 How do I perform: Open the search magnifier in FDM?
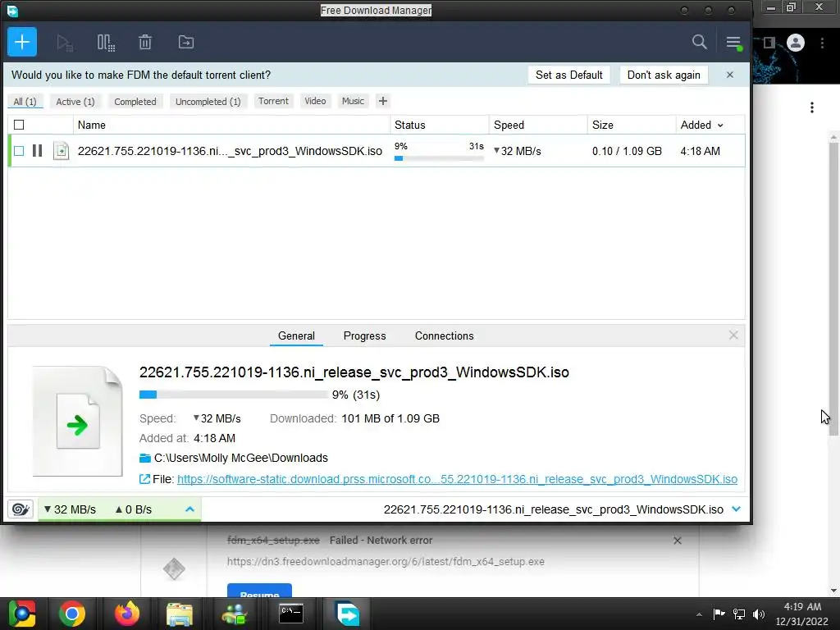[699, 42]
